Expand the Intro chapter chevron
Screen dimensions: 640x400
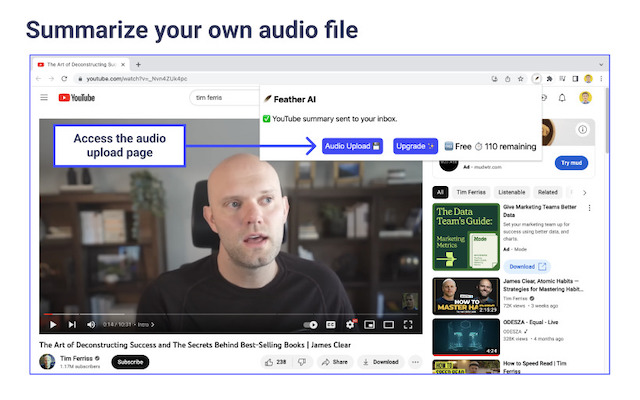[x=153, y=324]
